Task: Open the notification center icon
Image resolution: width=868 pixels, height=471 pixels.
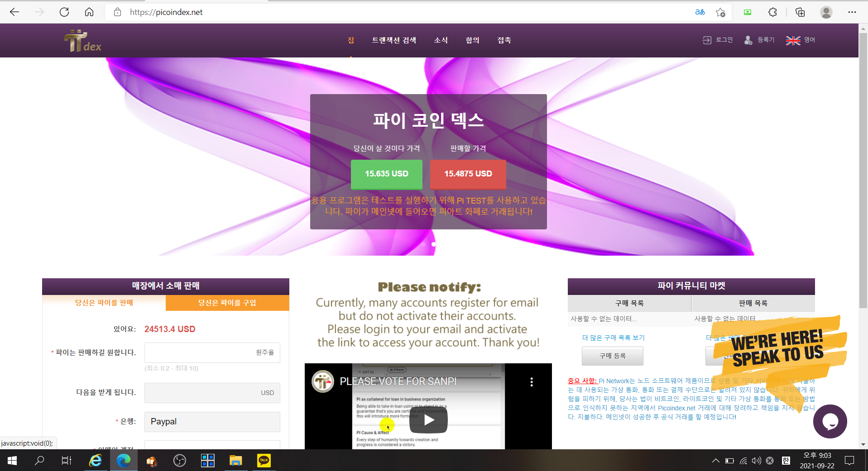Action: point(849,461)
